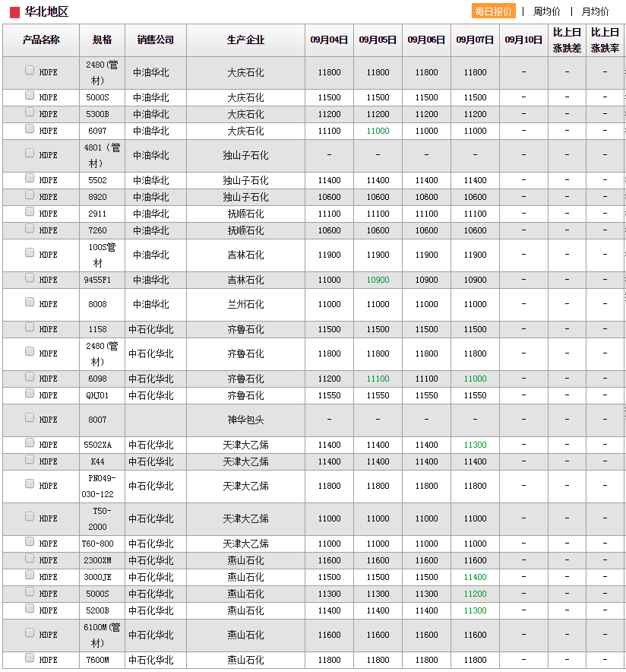Tick the HDPE 1158 齐鲁石化 checkbox

point(30,327)
